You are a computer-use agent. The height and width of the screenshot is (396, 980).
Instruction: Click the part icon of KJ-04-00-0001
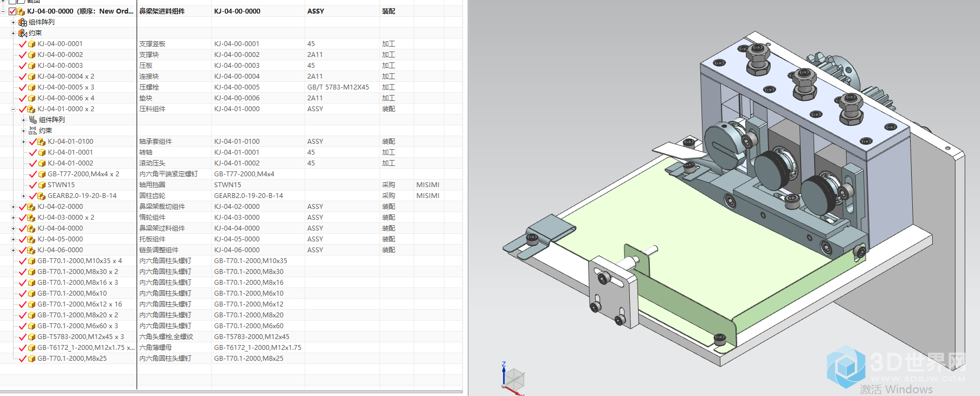pos(32,44)
